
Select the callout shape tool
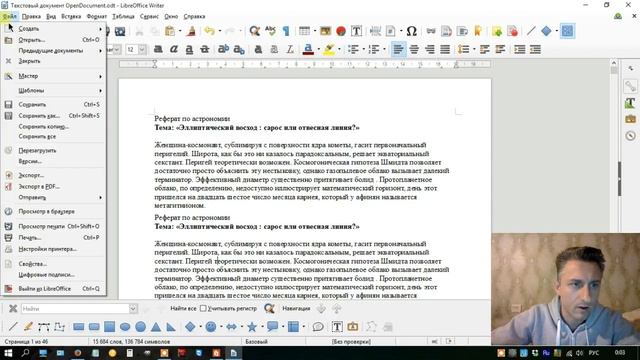273,327
